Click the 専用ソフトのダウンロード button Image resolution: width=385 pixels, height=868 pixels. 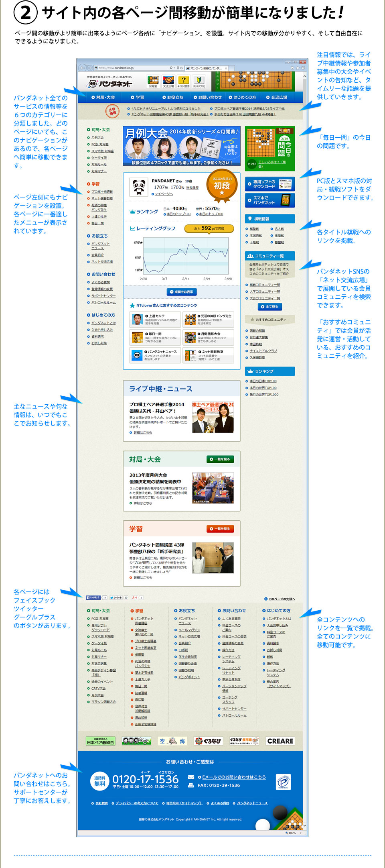point(270,184)
